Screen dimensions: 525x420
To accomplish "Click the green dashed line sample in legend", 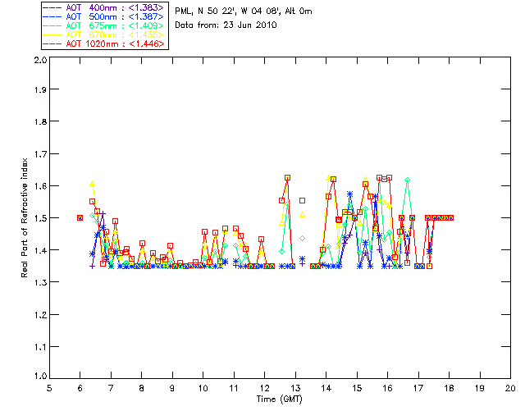I will pyautogui.click(x=52, y=25).
